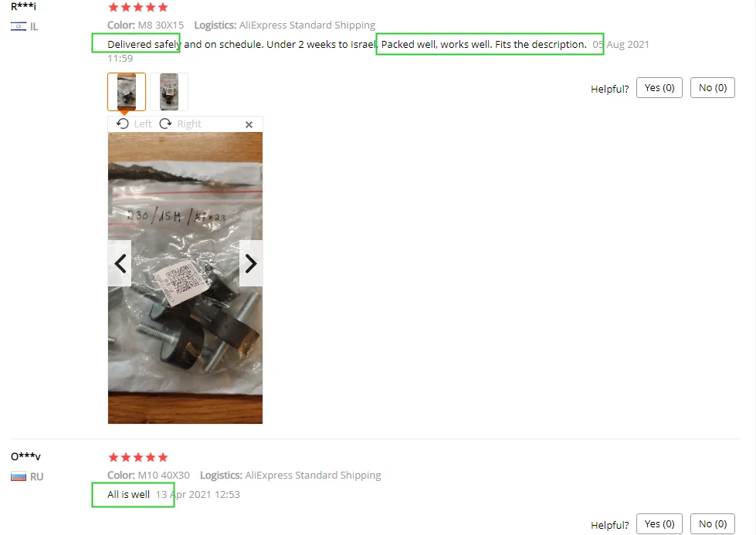Vote No on R***i's review
Screen dimensions: 756x535
click(x=713, y=88)
